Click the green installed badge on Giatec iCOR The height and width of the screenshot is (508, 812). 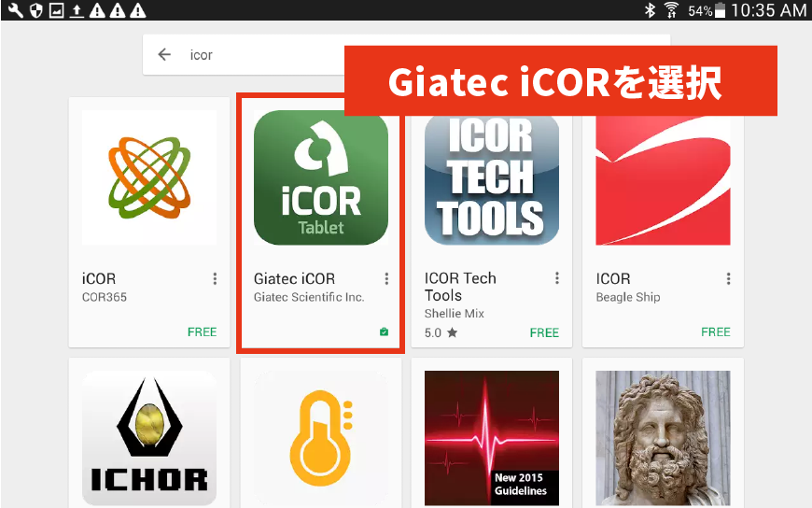tap(384, 332)
